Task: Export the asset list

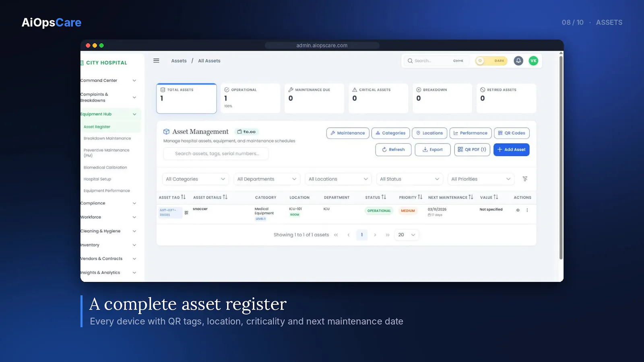Action: coord(433,150)
